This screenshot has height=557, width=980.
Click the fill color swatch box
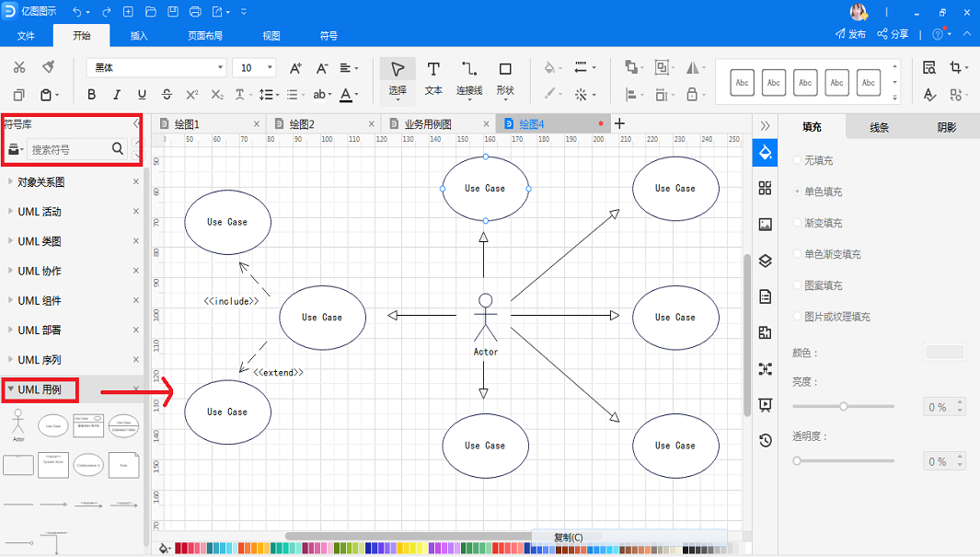point(944,352)
